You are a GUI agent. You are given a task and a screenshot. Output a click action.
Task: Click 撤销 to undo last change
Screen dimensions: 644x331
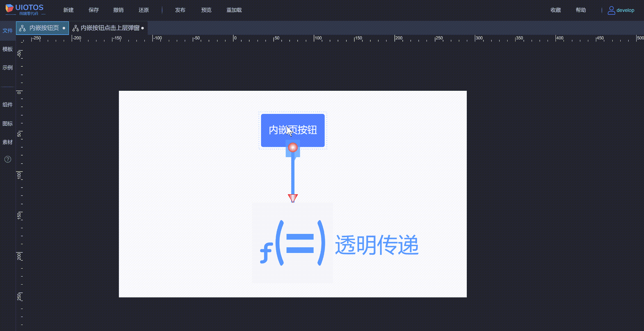click(x=118, y=10)
